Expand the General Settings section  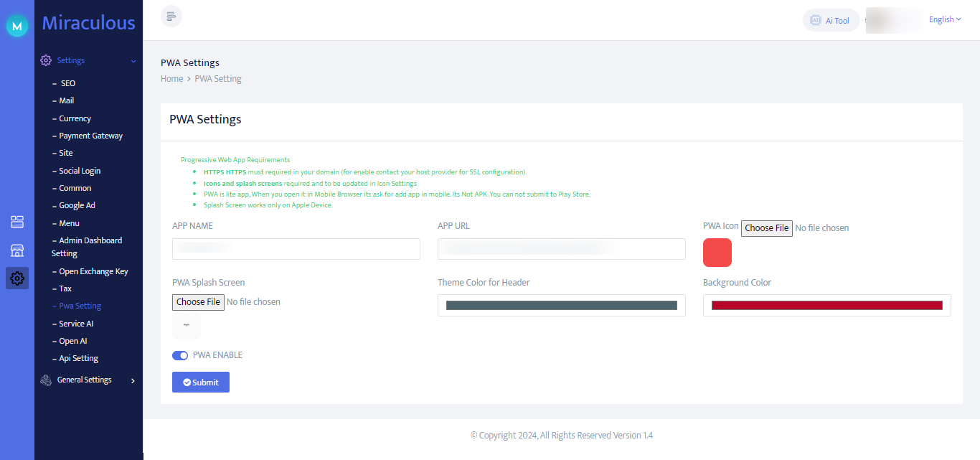click(133, 380)
